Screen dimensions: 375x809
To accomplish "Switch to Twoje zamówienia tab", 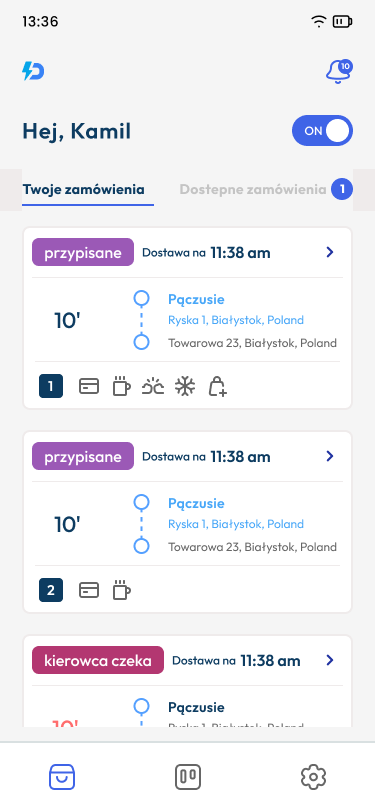I will pos(83,189).
